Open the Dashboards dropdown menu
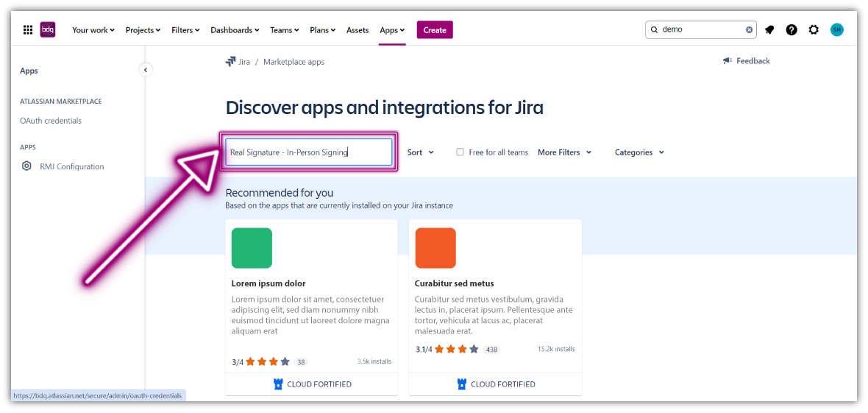 (x=235, y=30)
